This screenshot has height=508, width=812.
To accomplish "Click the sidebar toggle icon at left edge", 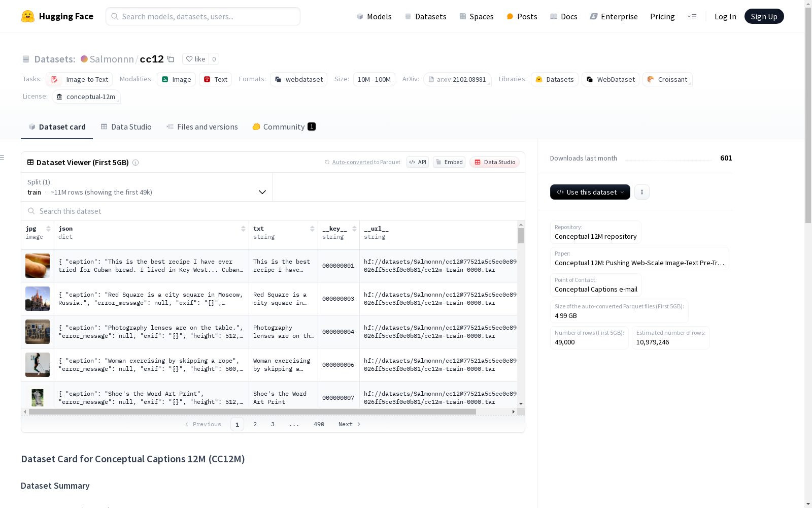I will click(x=3, y=157).
